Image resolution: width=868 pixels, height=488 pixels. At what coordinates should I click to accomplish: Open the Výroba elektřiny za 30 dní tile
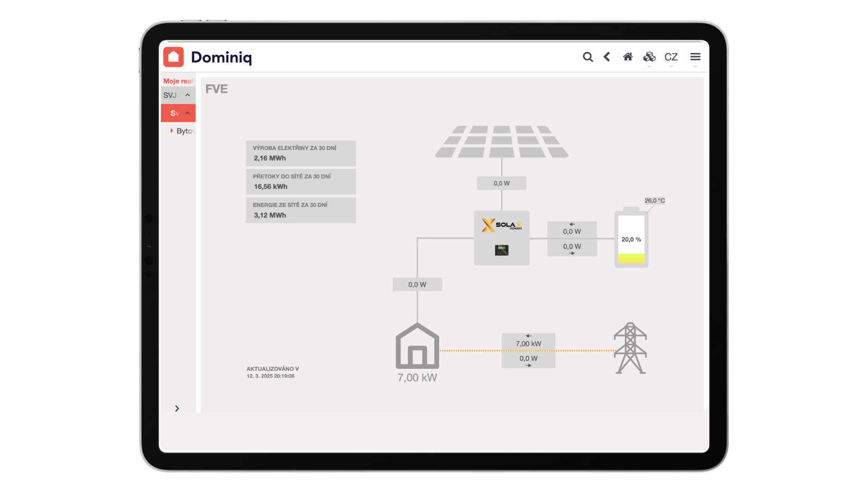coord(301,153)
